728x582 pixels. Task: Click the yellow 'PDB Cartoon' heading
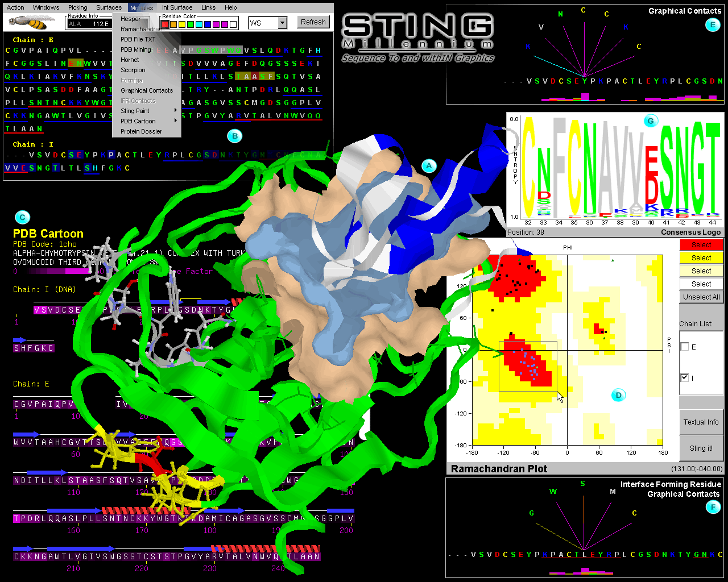(48, 234)
